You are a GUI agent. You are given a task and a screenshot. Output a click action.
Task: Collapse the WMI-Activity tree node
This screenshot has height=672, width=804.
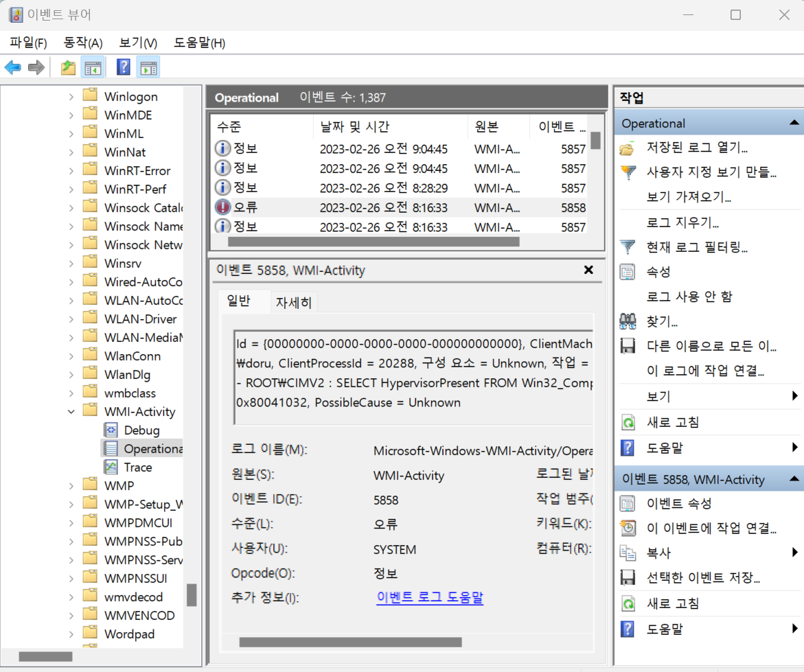(x=71, y=412)
